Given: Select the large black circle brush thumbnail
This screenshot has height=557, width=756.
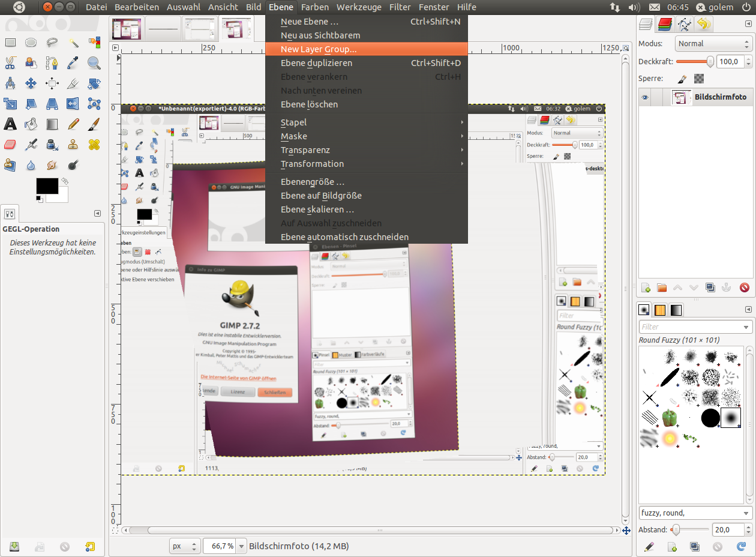Looking at the screenshot, I should 710,418.
